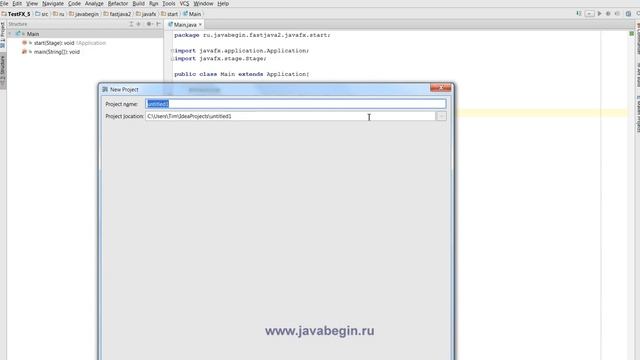Open the Structure panel settings gear

(x=149, y=24)
